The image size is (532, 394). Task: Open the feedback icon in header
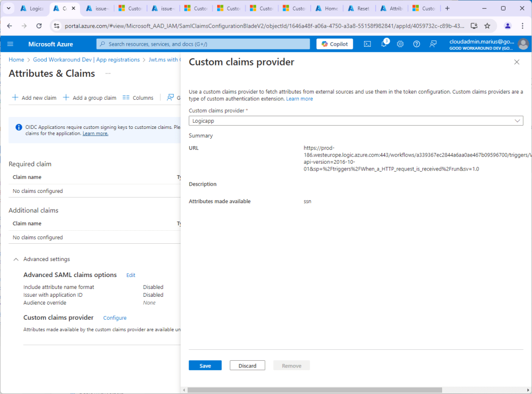point(433,44)
